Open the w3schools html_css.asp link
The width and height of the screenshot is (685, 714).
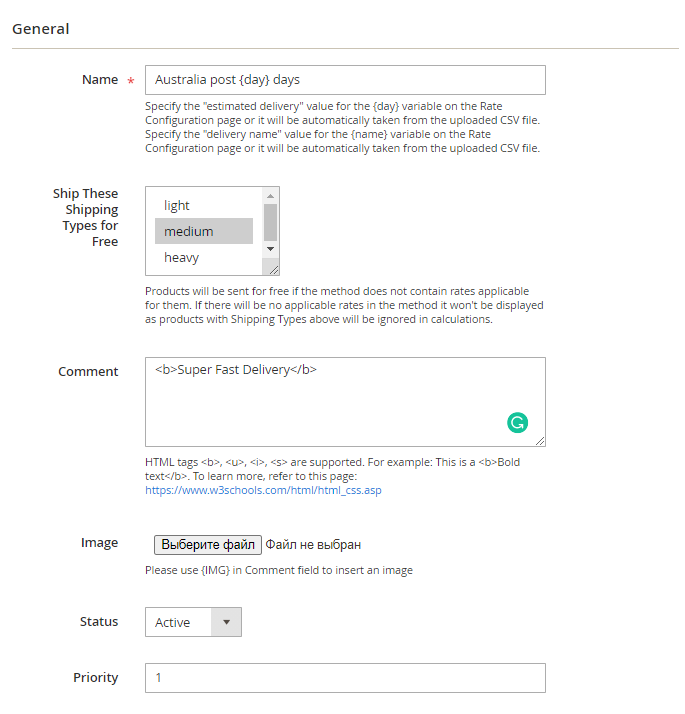(263, 490)
